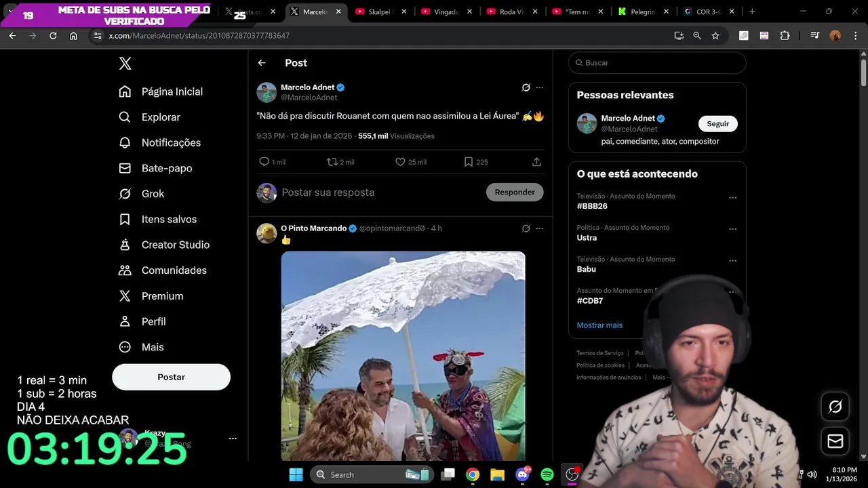This screenshot has width=868, height=488.
Task: Open the floating Grok button
Action: 835,407
